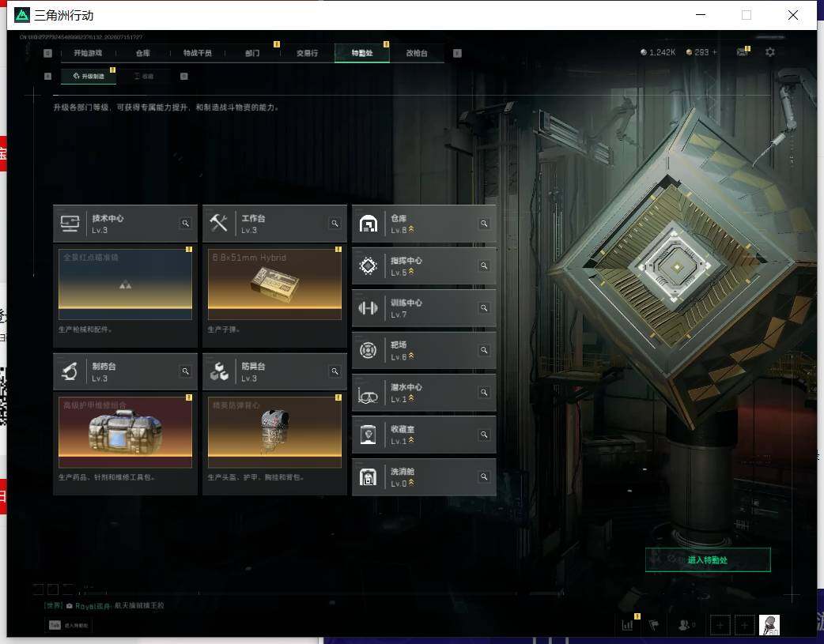Click the magnifier on the 指挥中心 row

click(484, 266)
